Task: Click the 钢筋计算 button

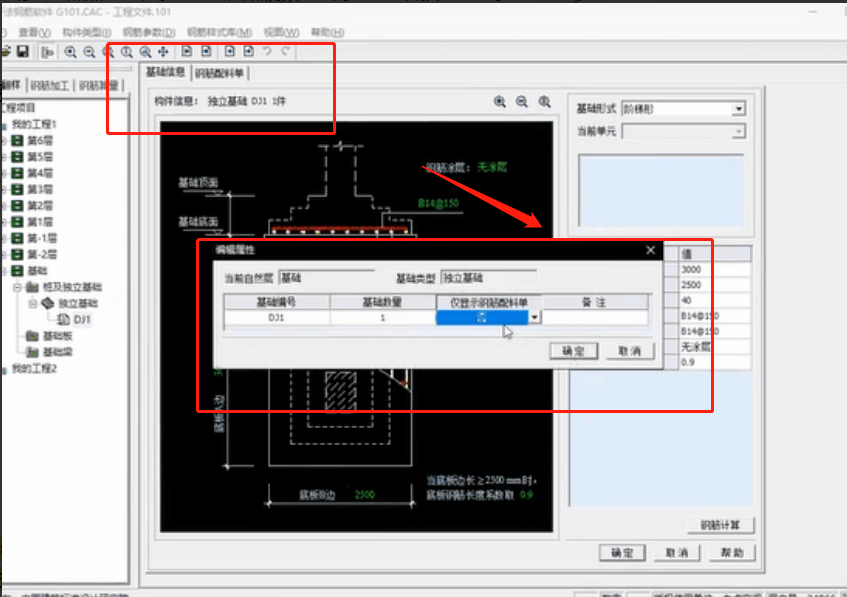Action: tap(720, 525)
